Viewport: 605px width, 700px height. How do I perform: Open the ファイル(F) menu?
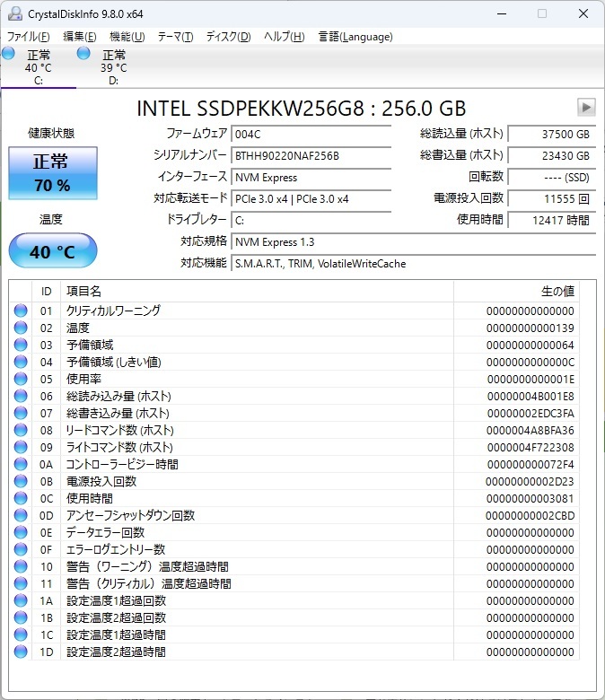28,37
